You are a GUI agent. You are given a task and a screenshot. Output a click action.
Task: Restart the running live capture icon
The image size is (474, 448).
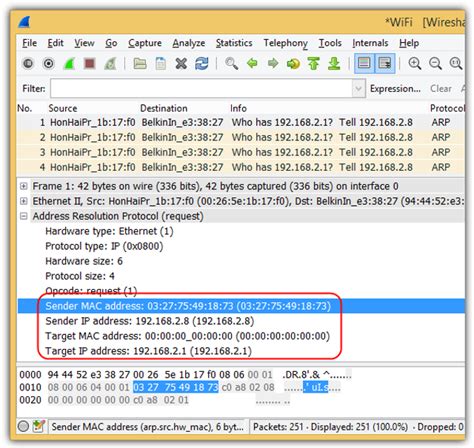pyautogui.click(x=110, y=63)
